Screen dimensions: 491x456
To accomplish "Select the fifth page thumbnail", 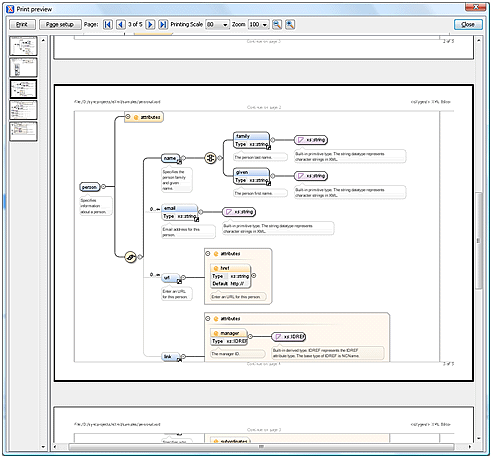I will point(23,131).
